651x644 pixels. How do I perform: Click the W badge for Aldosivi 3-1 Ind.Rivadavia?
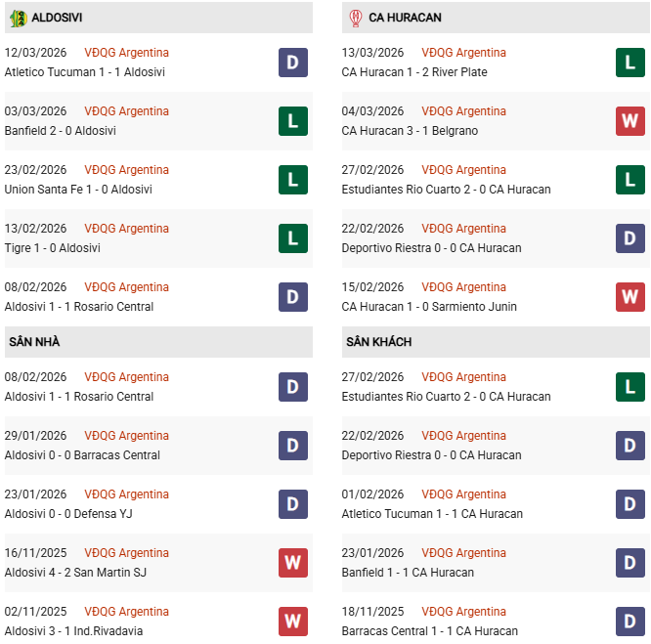point(293,622)
